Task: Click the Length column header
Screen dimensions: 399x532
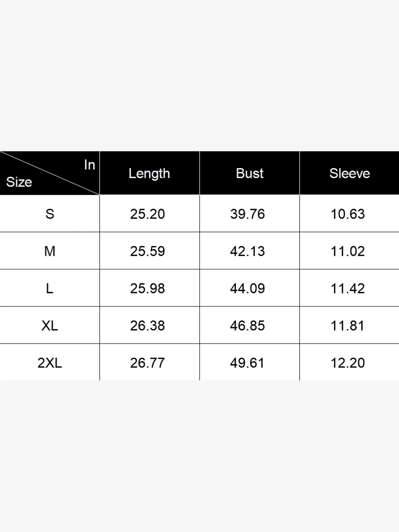Action: [x=149, y=173]
